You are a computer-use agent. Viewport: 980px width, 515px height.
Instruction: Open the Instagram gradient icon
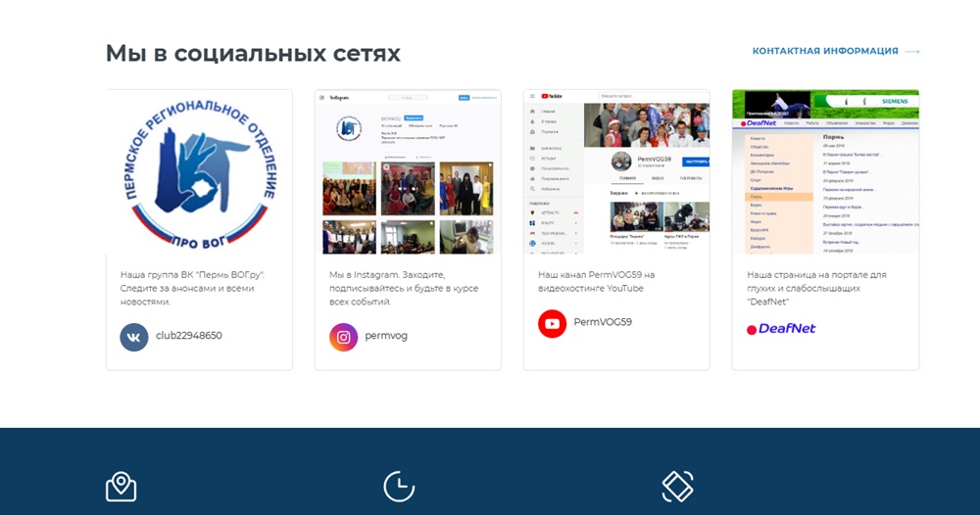pyautogui.click(x=343, y=337)
